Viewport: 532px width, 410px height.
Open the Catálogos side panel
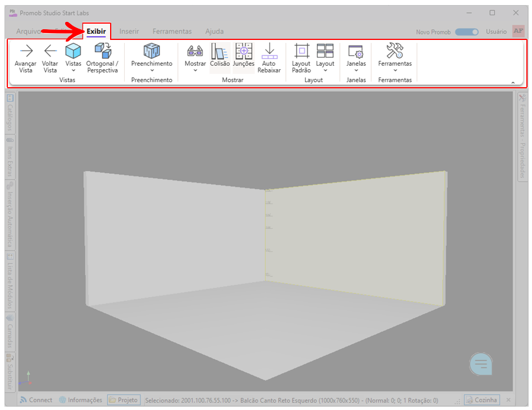[x=10, y=113]
